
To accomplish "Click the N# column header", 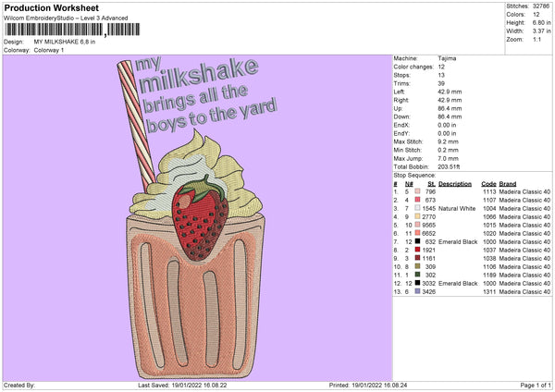I will pos(409,184).
